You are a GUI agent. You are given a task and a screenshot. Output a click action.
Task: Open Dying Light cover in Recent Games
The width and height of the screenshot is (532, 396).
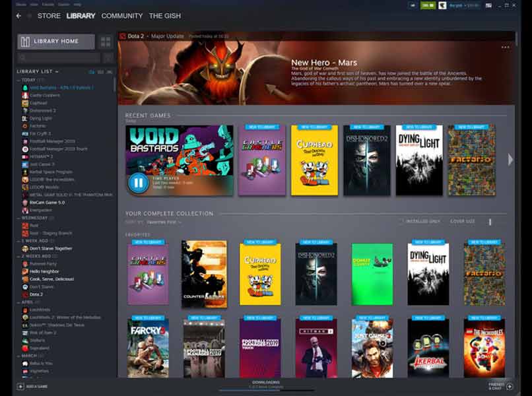tap(419, 160)
